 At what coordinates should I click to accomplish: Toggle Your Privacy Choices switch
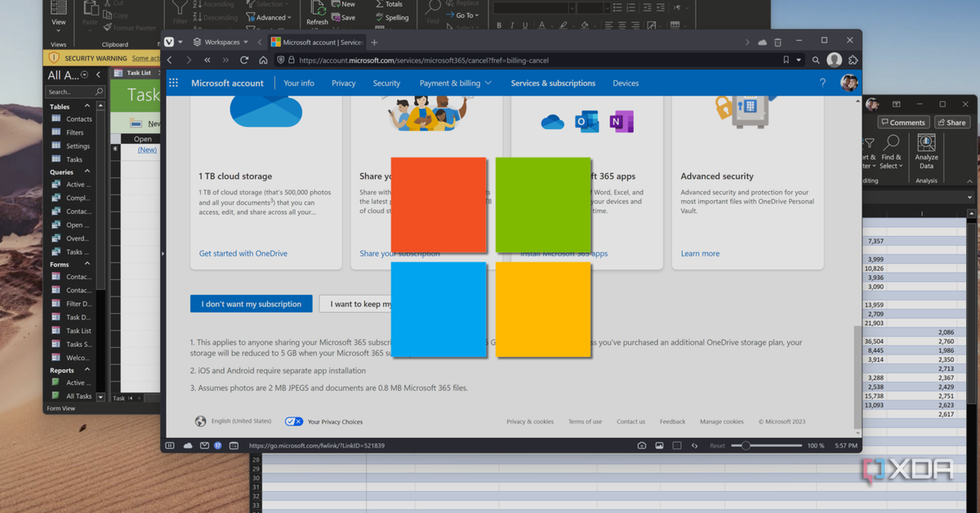click(x=294, y=422)
